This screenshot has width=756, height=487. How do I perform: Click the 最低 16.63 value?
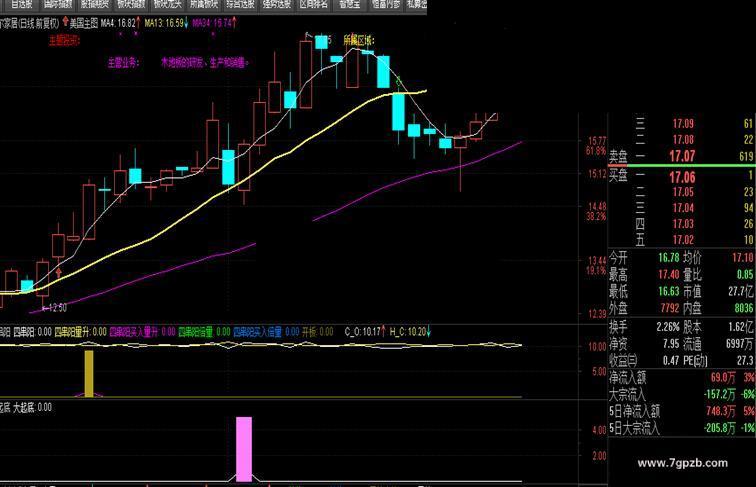[669, 291]
